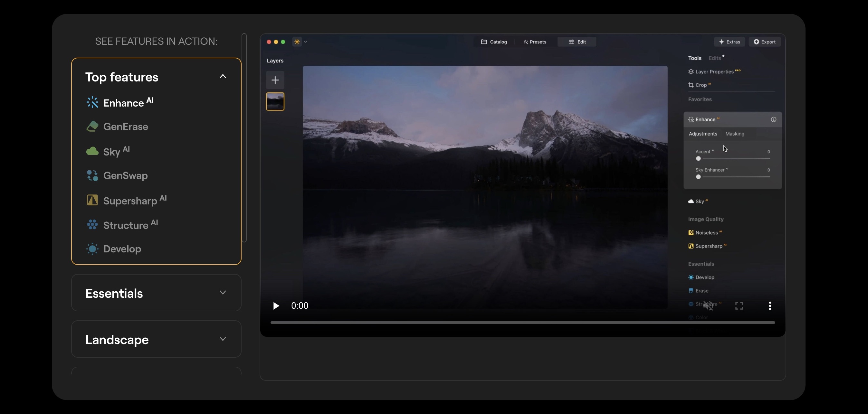Open Erase tool in Essentials
Screen dimensions: 868x414
pyautogui.click(x=698, y=291)
